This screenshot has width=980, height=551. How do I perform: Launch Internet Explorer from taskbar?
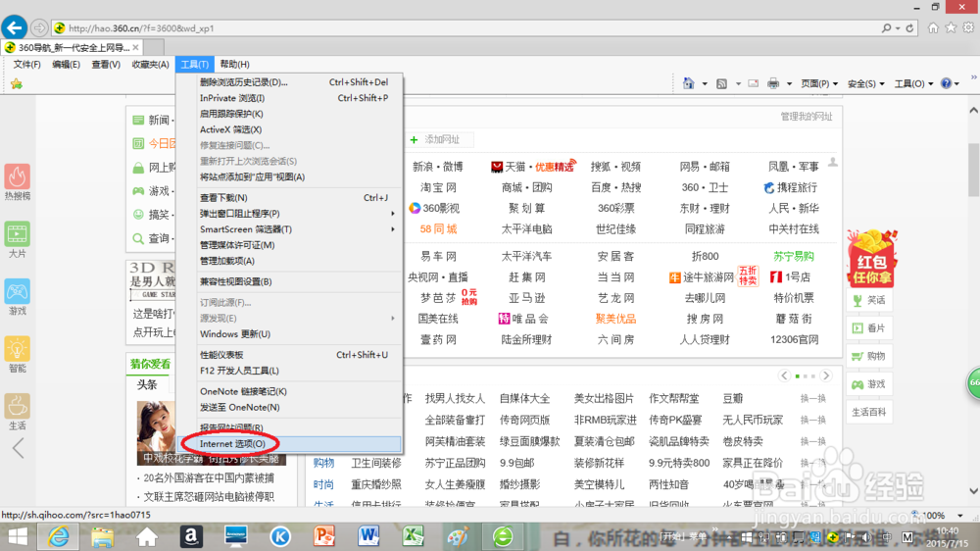(x=59, y=536)
